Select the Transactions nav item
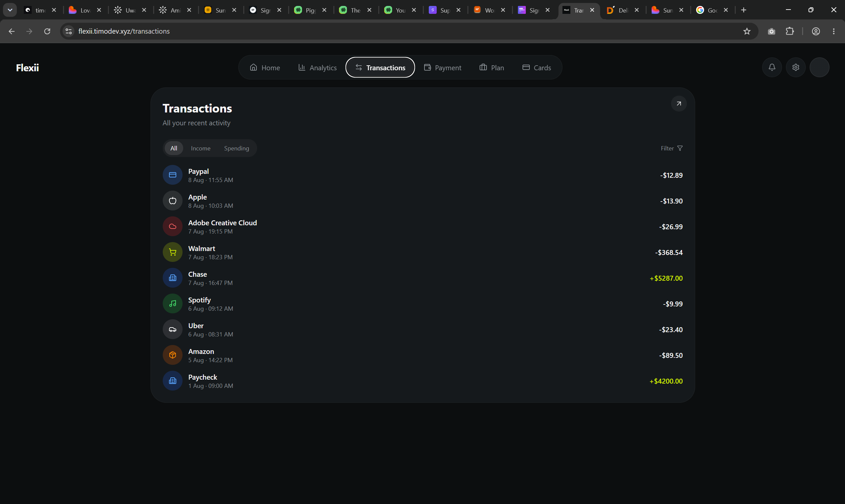 [380, 68]
